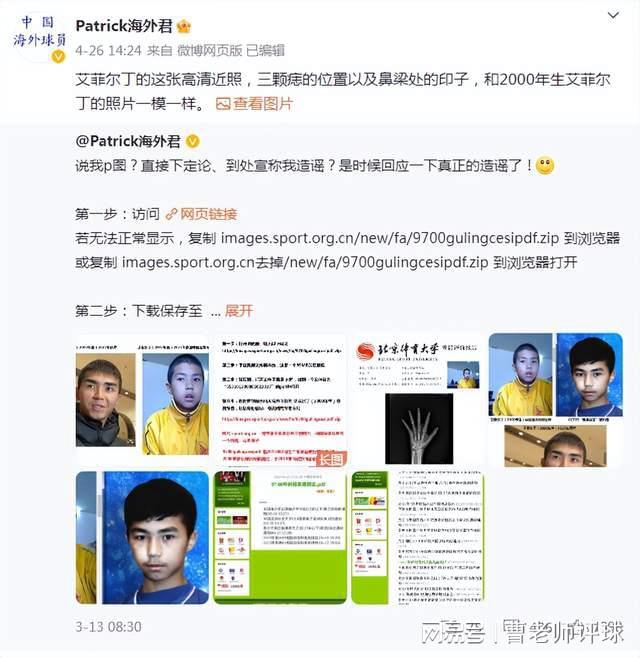Open the hand X-ray report thumbnail
The width and height of the screenshot is (640, 658).
pyautogui.click(x=418, y=400)
